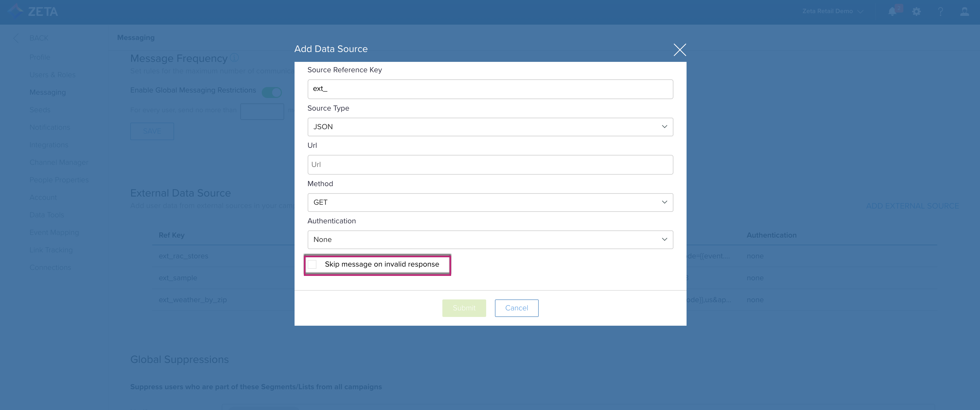This screenshot has height=410, width=980.
Task: Close the Add Data Source dialog
Action: [679, 50]
